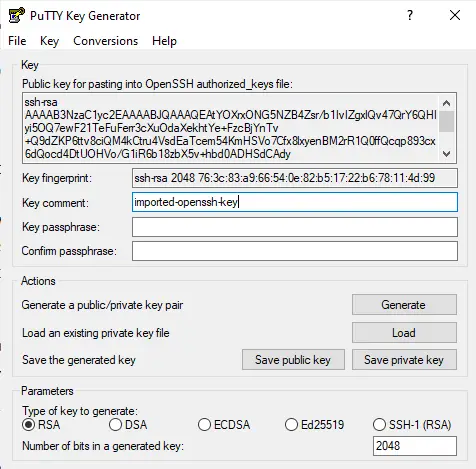The height and width of the screenshot is (469, 476).
Task: Click the public key scroll down arrow
Action: [x=447, y=154]
